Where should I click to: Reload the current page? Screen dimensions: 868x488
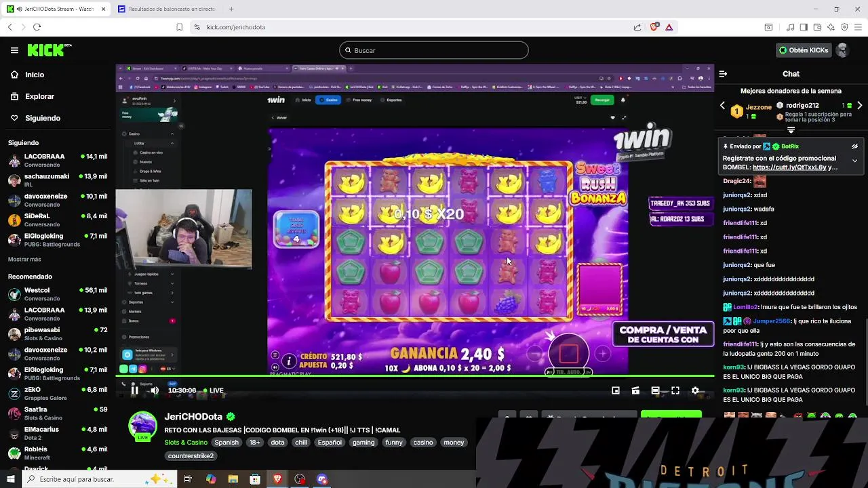[37, 27]
